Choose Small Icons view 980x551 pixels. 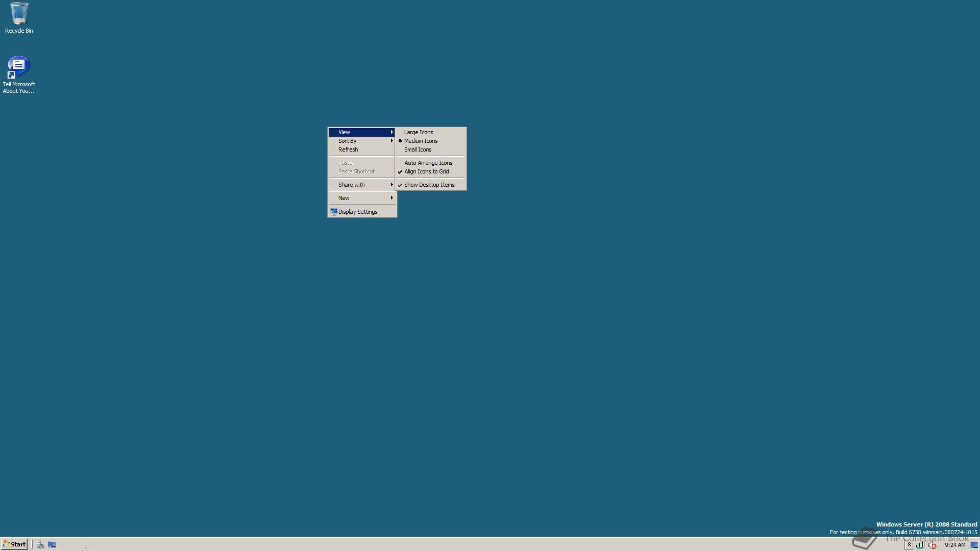[431, 149]
